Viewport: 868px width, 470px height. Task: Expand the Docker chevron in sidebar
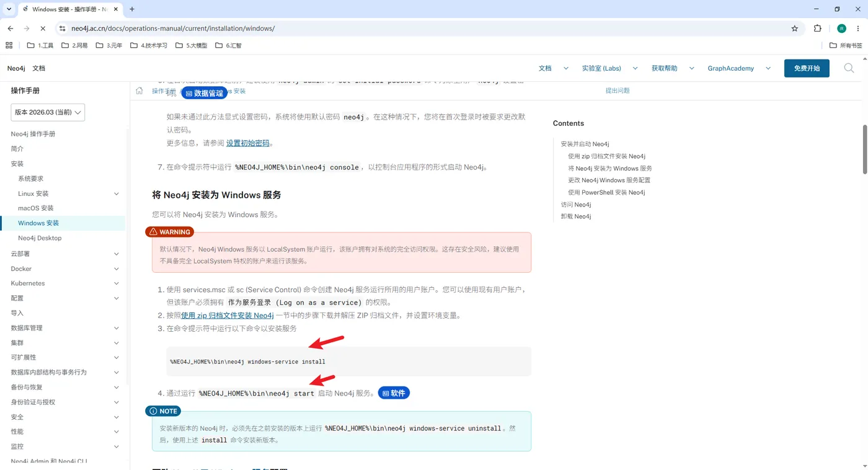117,268
